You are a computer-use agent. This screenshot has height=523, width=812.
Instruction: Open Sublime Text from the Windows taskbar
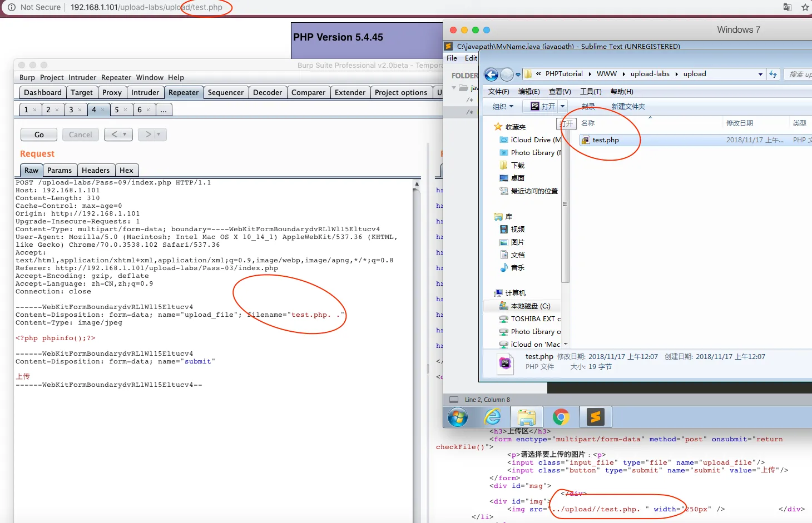click(595, 417)
